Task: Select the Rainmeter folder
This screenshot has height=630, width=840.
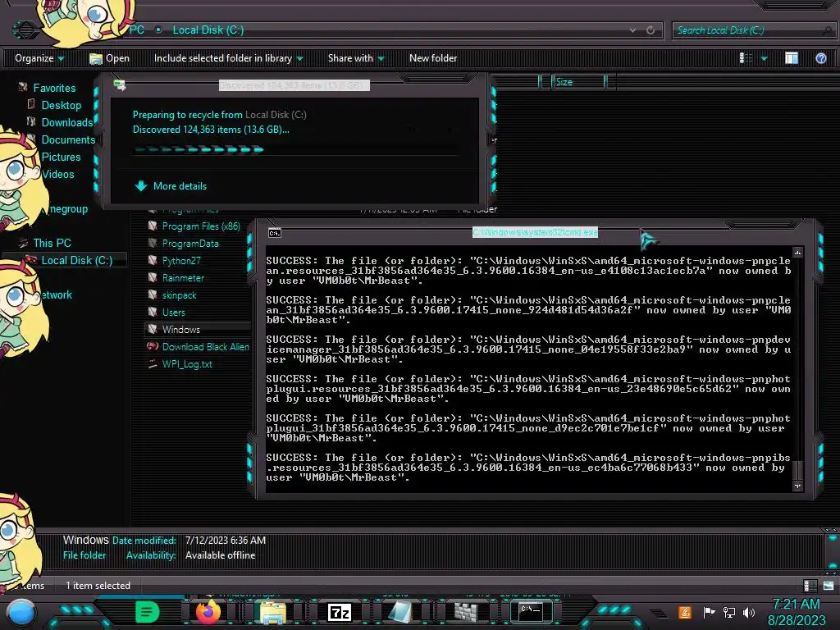Action: tap(183, 277)
